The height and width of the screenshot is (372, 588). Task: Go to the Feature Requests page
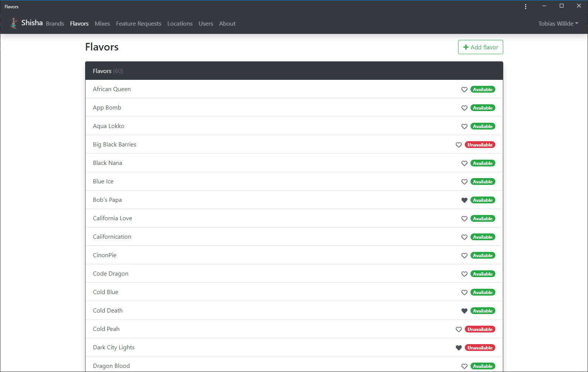(139, 23)
